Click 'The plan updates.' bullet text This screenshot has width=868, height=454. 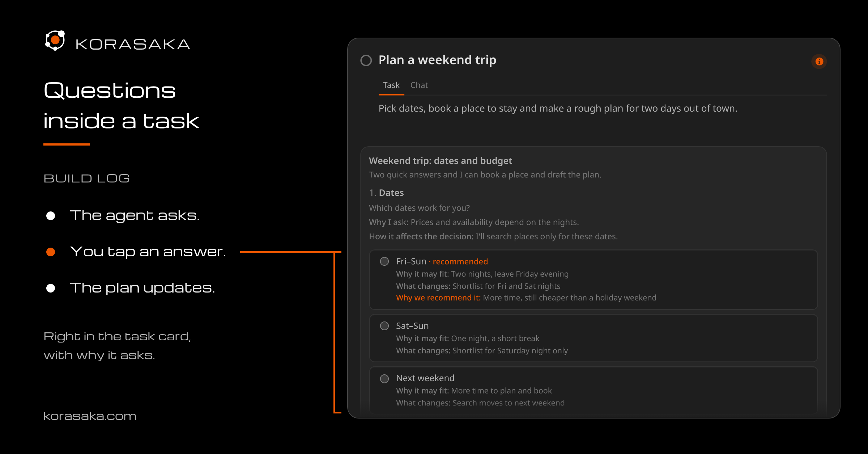pos(142,288)
